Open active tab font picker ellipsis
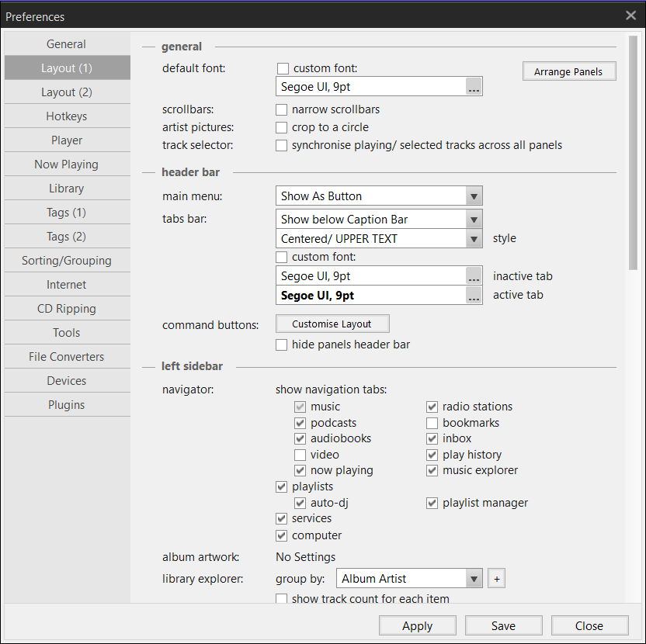 click(474, 296)
